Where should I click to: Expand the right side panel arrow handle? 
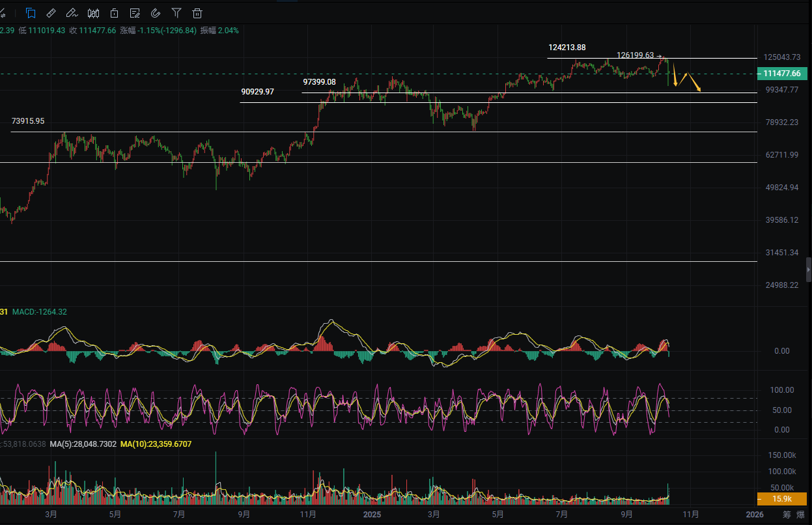point(808,268)
